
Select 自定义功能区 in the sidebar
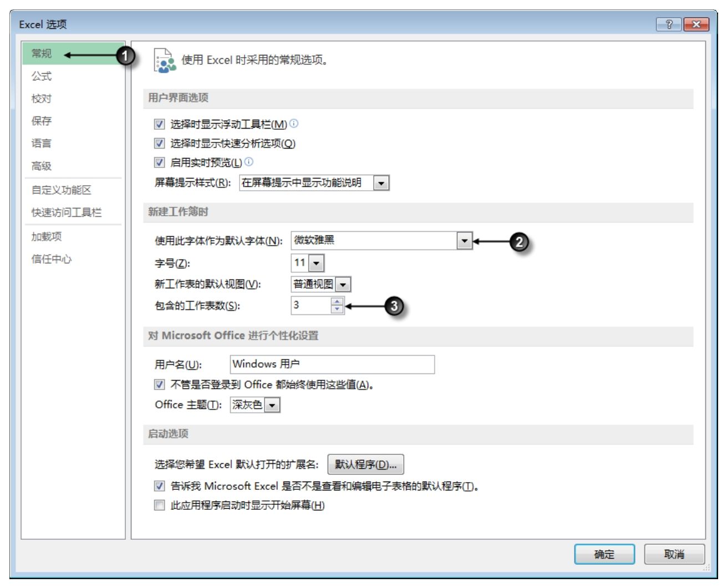coord(61,190)
